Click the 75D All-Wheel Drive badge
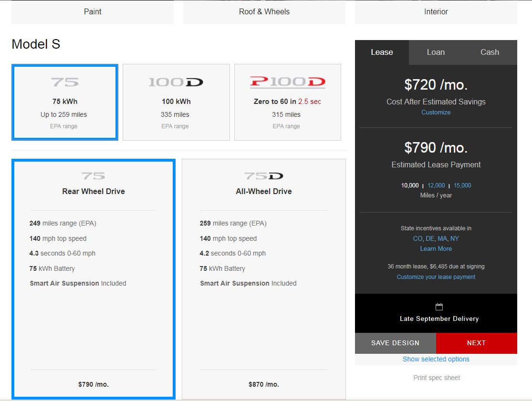Screen dimensions: 532x401 (263, 176)
